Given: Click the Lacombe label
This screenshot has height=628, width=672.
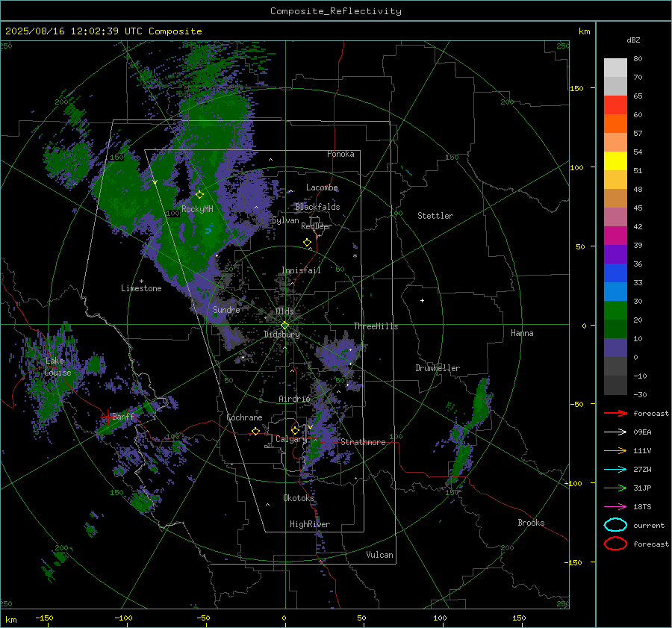Looking at the screenshot, I should (322, 187).
